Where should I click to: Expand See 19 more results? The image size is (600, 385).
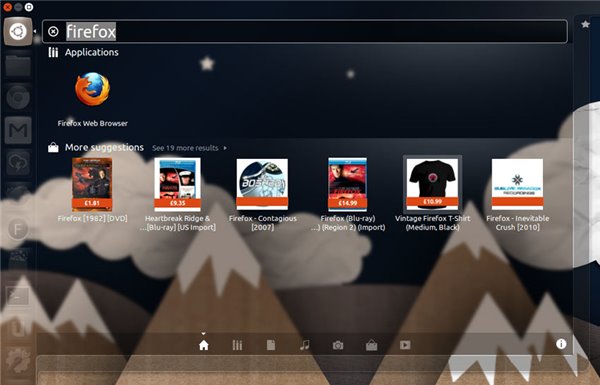(x=189, y=148)
